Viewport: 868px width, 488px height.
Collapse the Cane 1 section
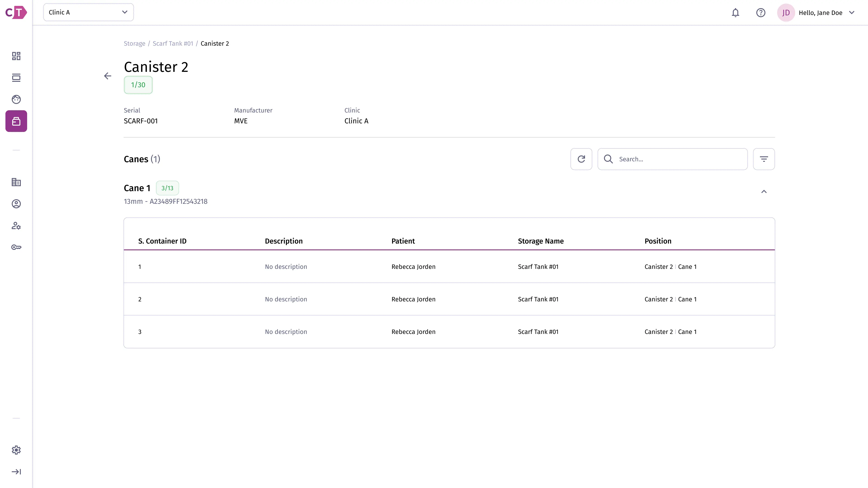(764, 192)
